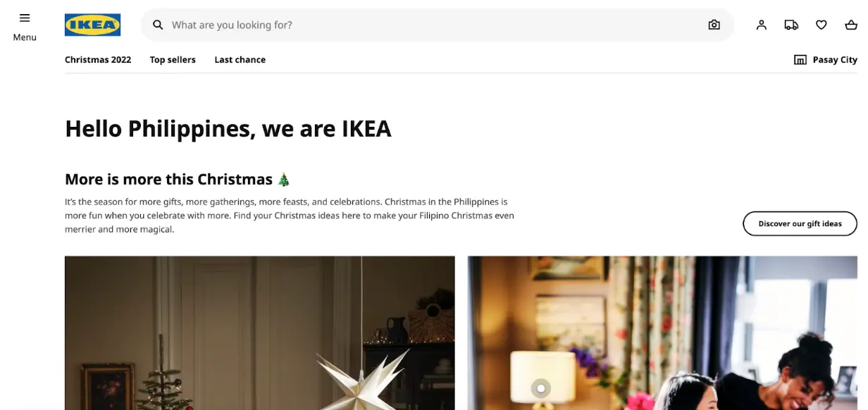Click the Christmas tree emoji in the heading
868x410 pixels.
pos(283,179)
